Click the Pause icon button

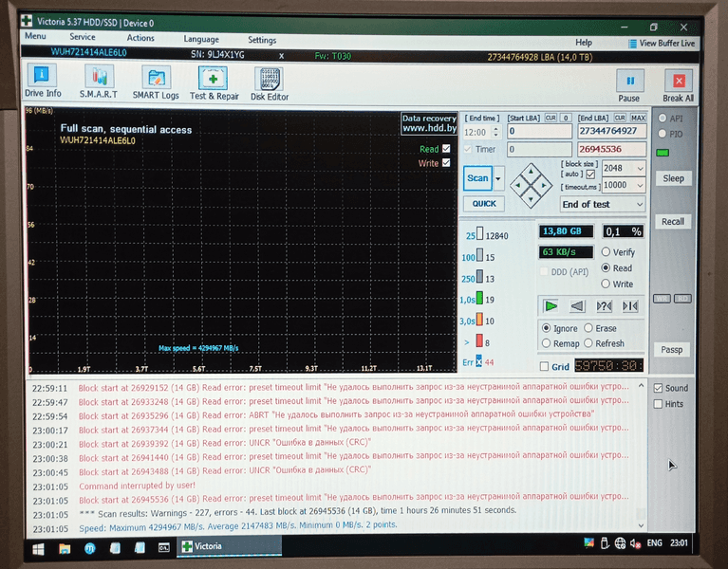(628, 83)
